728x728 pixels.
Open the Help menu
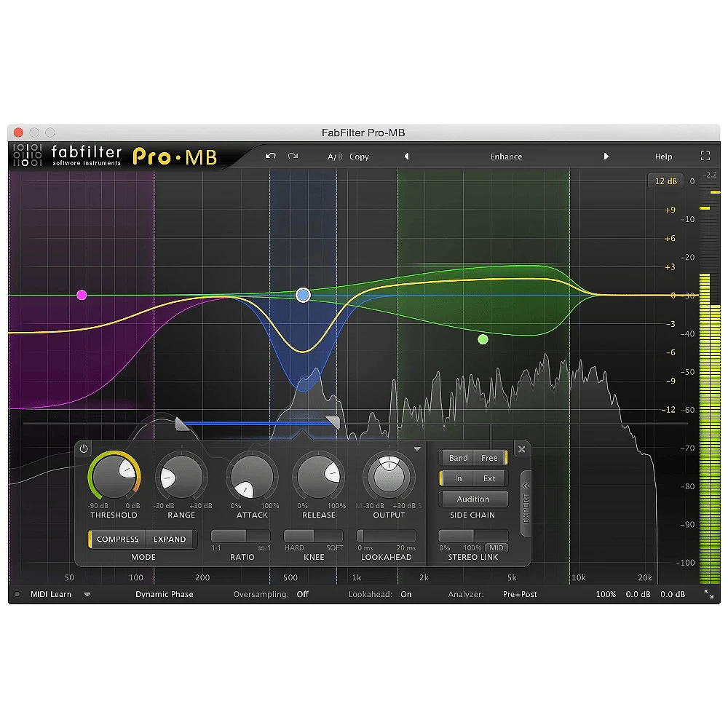tap(663, 157)
